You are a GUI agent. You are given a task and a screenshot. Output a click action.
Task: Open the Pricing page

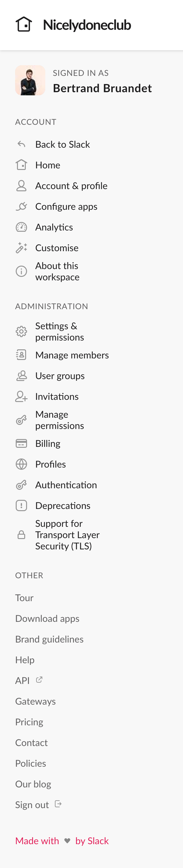point(29,722)
